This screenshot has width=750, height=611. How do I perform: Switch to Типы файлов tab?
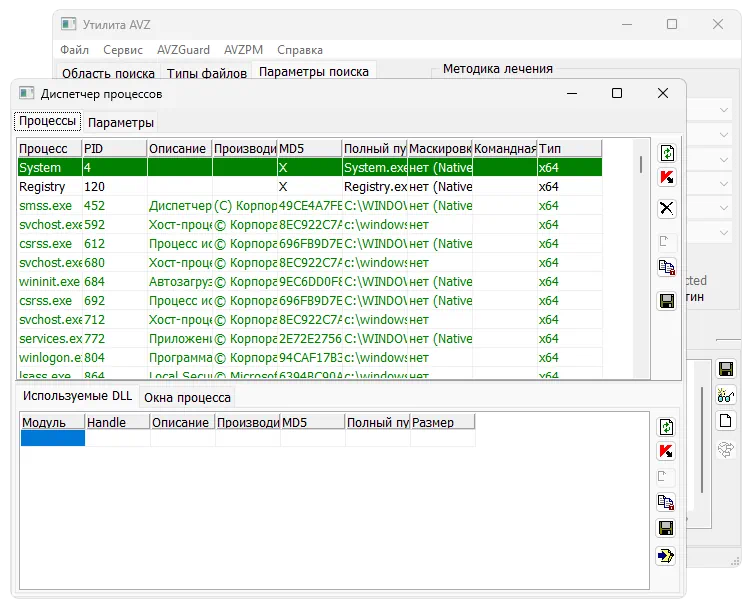207,73
